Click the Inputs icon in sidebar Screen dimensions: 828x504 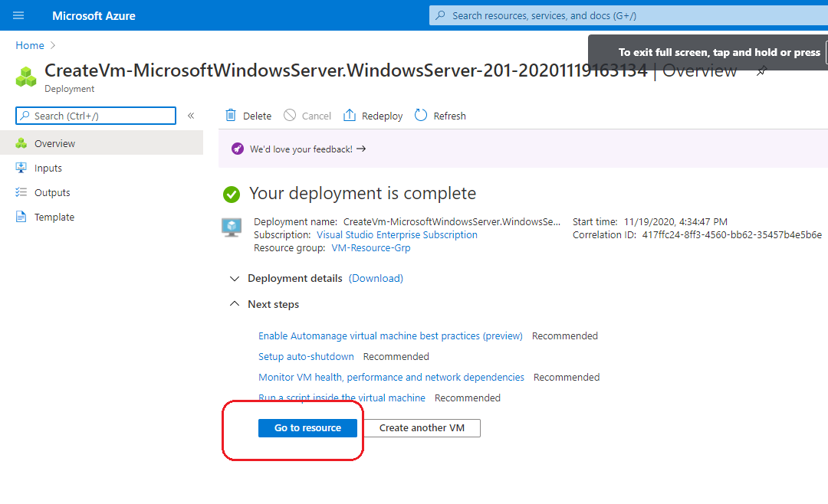(x=21, y=168)
